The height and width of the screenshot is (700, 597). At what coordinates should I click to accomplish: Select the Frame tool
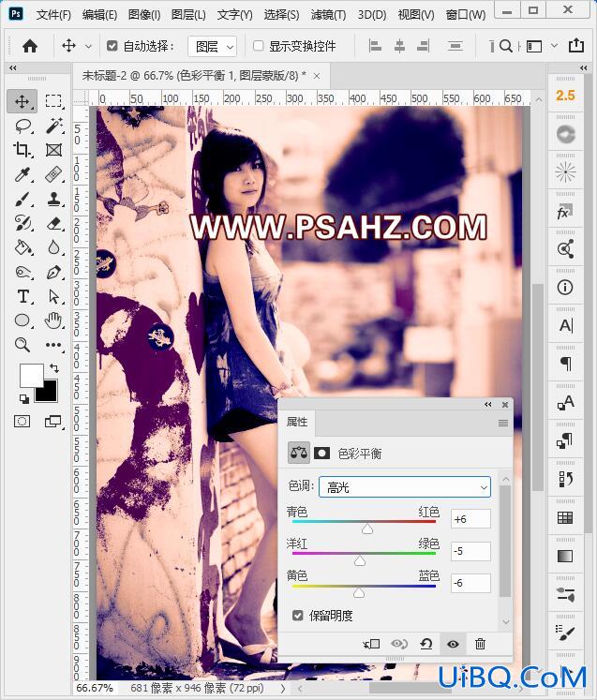point(53,150)
